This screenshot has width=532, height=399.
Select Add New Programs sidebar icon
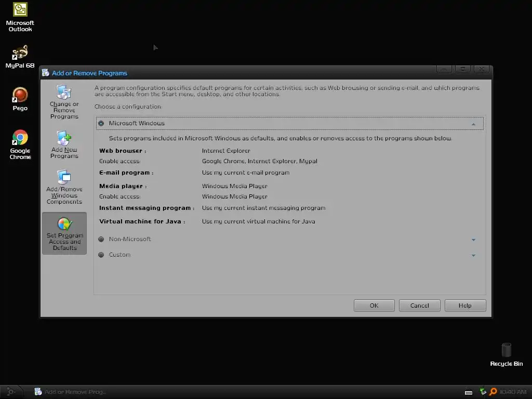[x=64, y=145]
